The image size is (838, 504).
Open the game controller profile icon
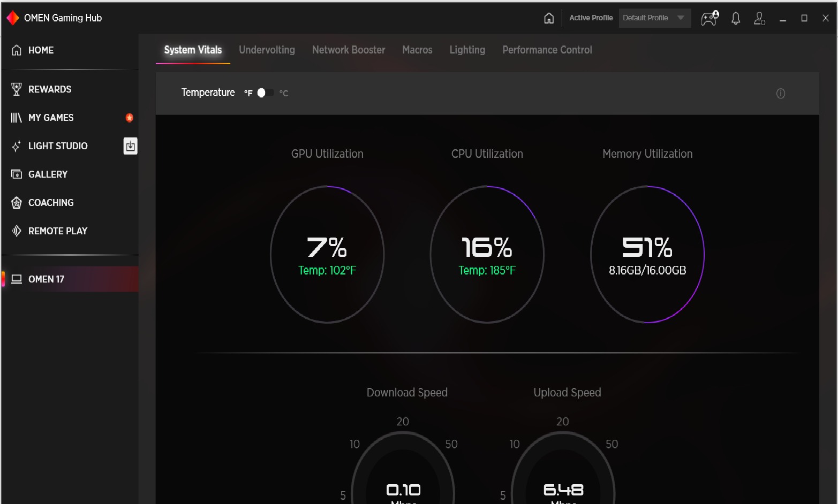coord(710,18)
